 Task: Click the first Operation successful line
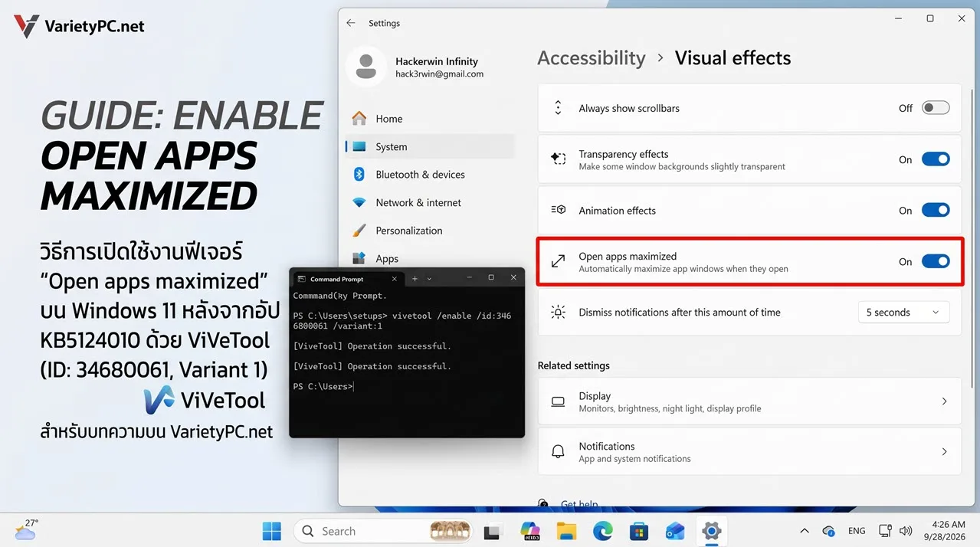(x=372, y=346)
